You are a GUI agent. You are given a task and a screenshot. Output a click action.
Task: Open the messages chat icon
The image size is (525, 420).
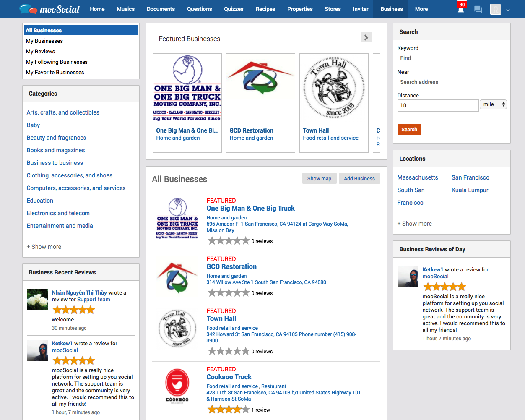[478, 9]
